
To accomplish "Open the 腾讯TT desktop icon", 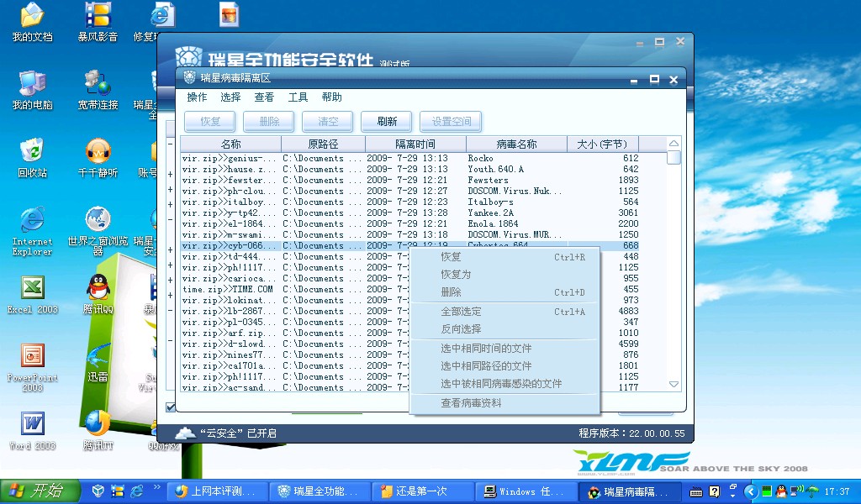I will 98,431.
